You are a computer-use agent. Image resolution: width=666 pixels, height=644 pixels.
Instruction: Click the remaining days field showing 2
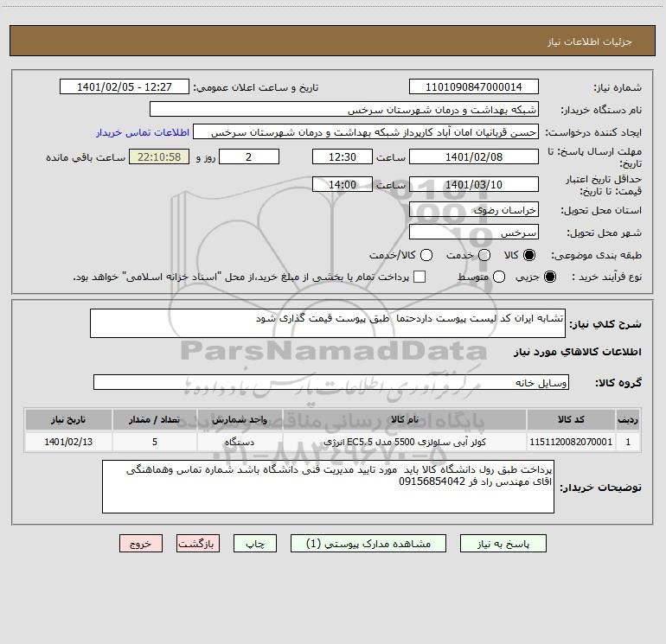point(249,156)
